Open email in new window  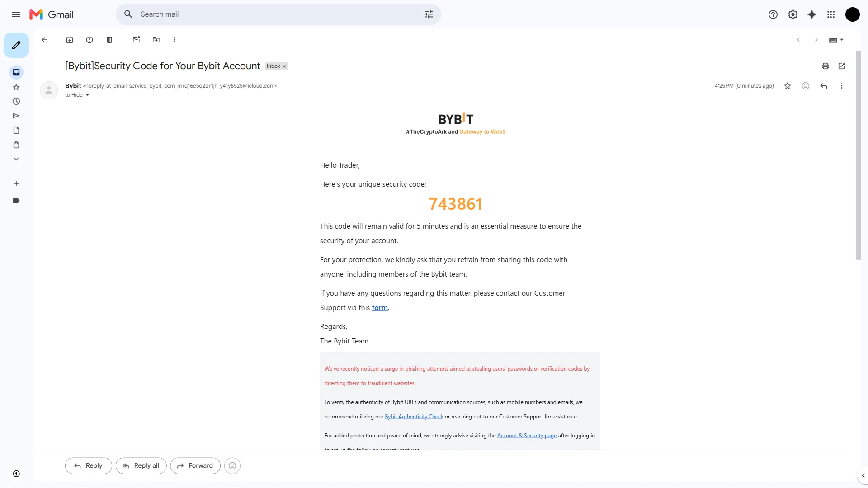(842, 66)
